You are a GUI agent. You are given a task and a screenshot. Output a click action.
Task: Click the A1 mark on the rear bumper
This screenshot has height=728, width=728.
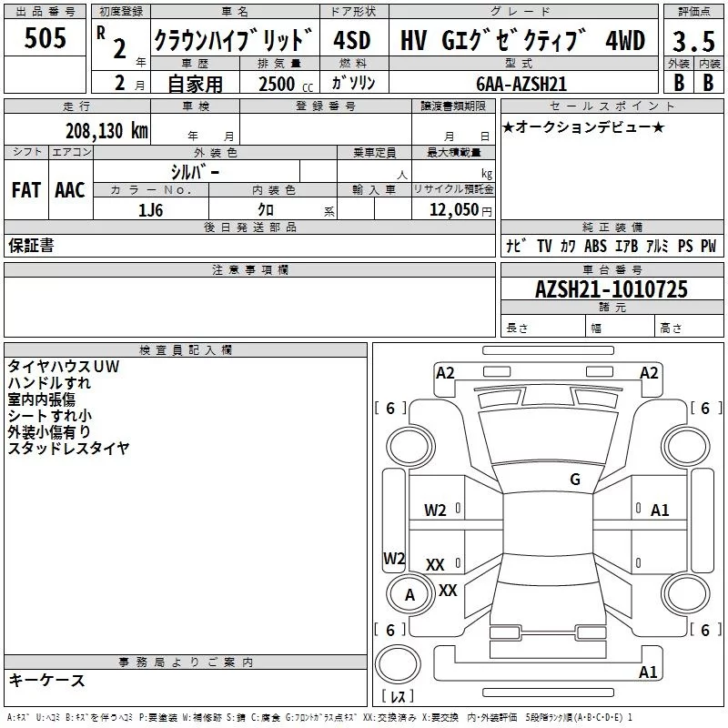pyautogui.click(x=648, y=672)
